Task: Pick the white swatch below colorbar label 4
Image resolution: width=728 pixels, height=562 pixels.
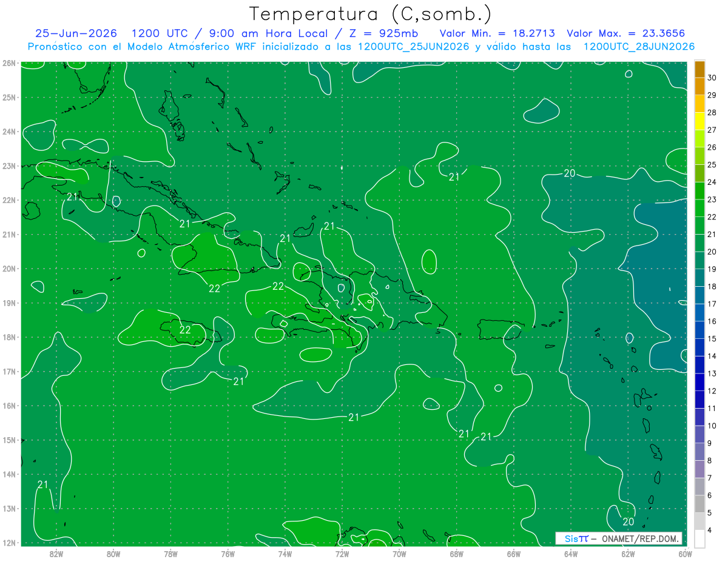Action: (x=699, y=538)
